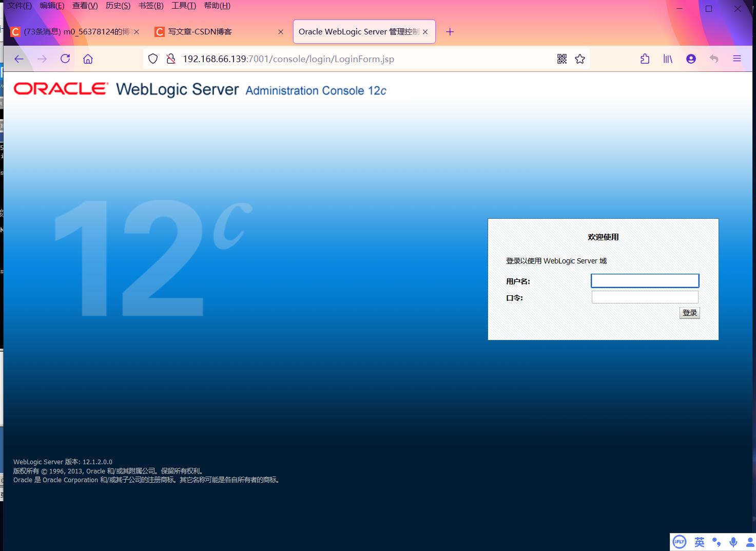The height and width of the screenshot is (551, 756).
Task: Open the browser hamburger menu
Action: pyautogui.click(x=737, y=59)
